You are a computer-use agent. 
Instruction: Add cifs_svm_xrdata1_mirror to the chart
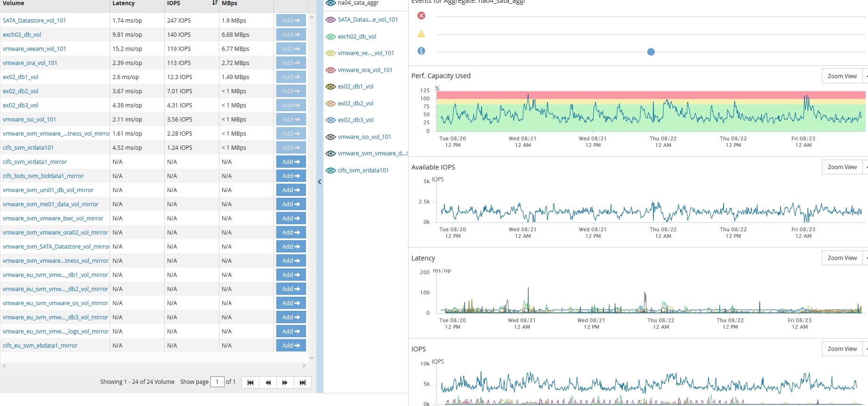click(291, 162)
